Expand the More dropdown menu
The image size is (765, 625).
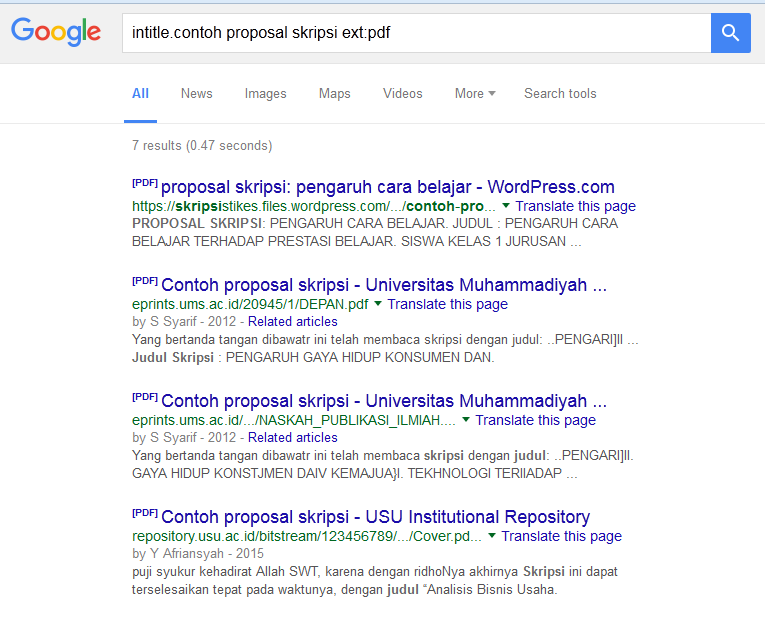click(475, 94)
